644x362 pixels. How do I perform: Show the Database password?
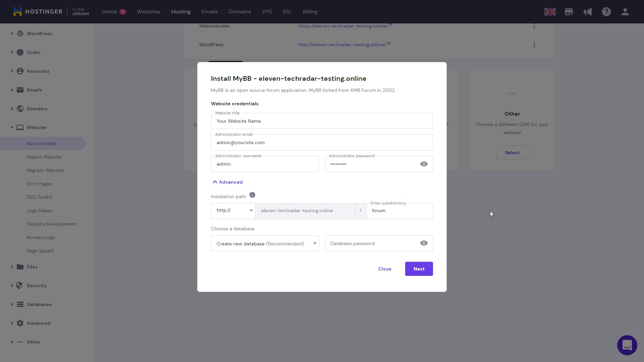424,243
